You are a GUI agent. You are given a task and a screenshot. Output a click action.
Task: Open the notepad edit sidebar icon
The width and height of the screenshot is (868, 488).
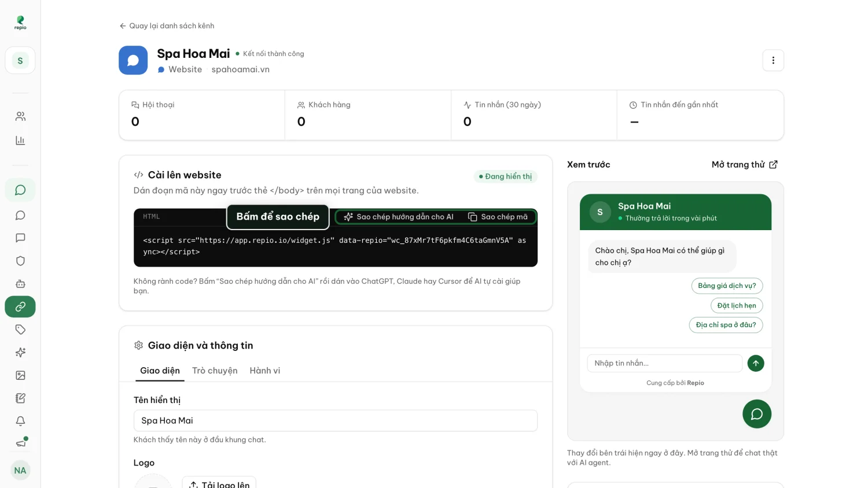[20, 398]
